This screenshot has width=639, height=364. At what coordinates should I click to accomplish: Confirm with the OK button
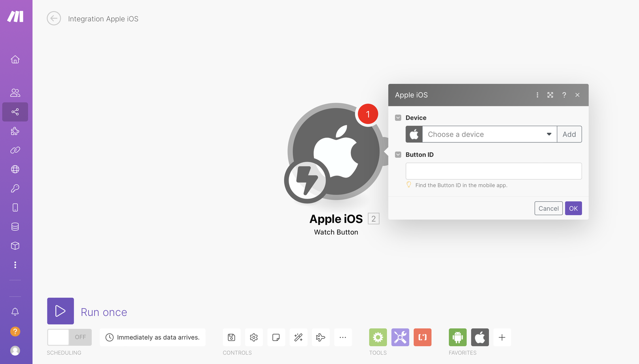click(573, 208)
